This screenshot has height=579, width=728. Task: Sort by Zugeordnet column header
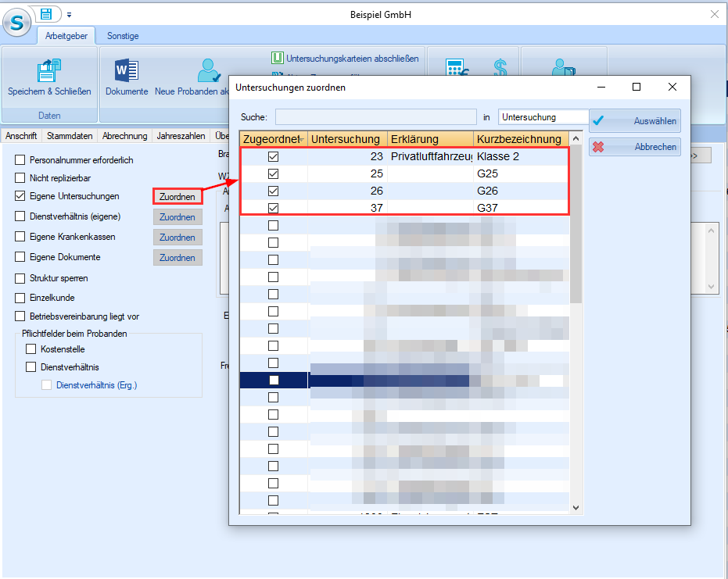274,139
